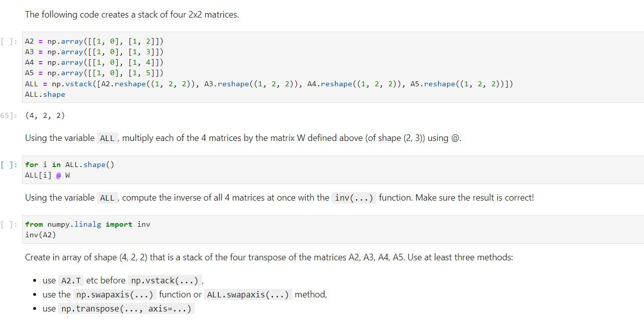Click the 'ALL.swapaxis(...)' method code span
The image size is (644, 322).
tap(249, 294)
